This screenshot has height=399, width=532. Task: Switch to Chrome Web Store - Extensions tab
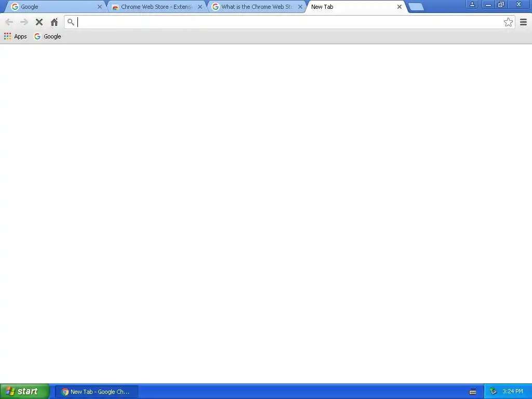pos(156,7)
